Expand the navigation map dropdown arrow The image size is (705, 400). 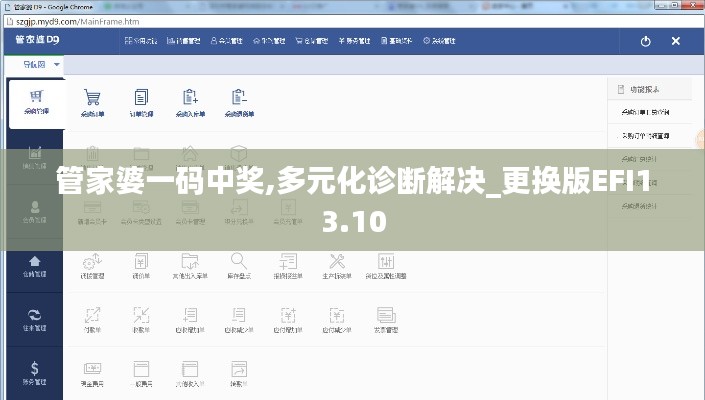(x=57, y=64)
